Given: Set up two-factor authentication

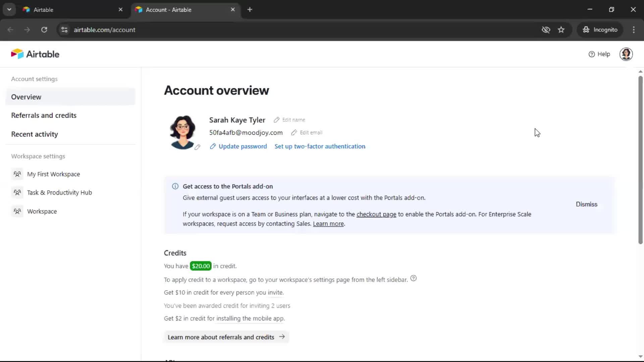Looking at the screenshot, I should (x=320, y=146).
